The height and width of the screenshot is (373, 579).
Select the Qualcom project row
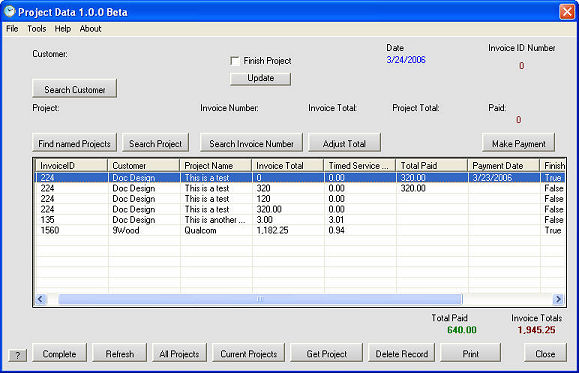(300, 230)
